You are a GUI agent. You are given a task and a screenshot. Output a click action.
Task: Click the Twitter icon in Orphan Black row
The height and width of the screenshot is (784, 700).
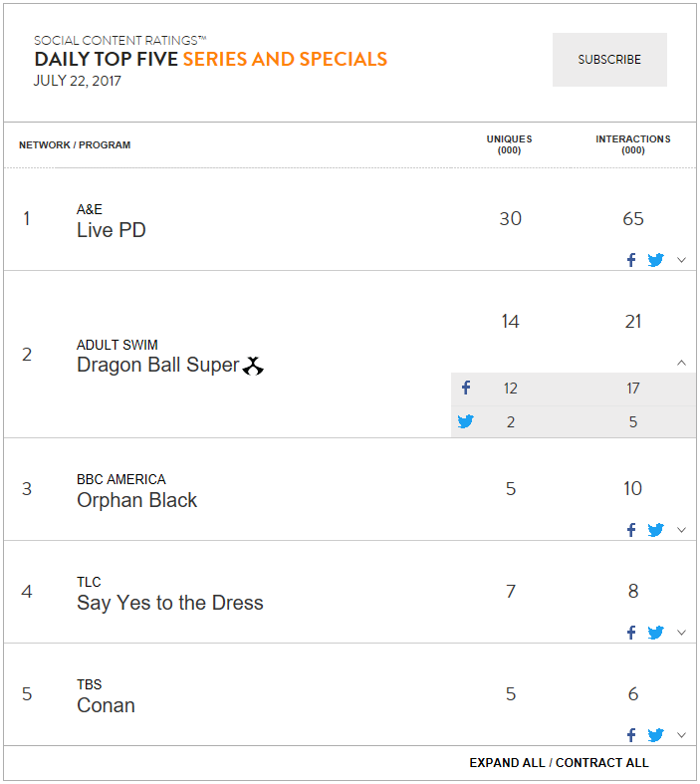pos(655,530)
